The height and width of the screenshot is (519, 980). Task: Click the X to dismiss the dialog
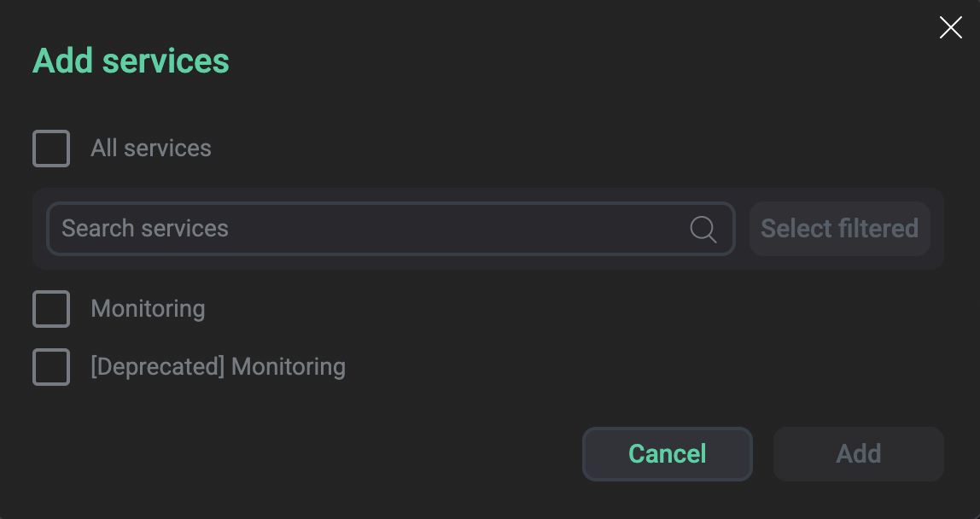pos(950,26)
